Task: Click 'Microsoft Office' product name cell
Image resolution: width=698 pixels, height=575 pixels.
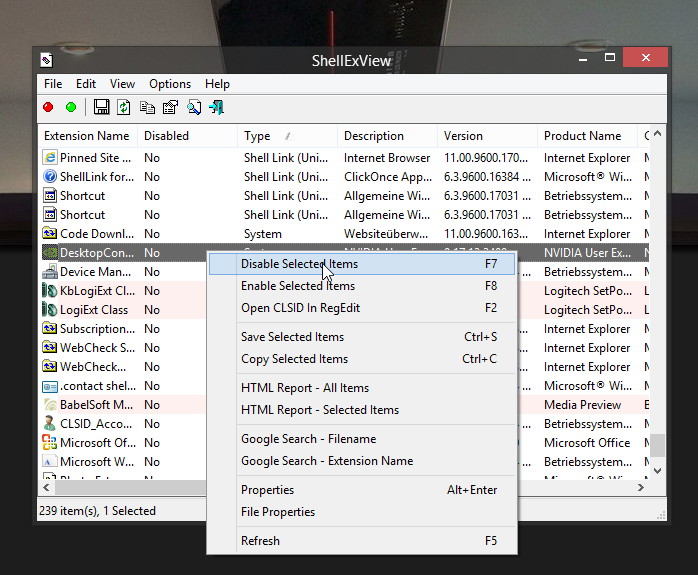Action: pyautogui.click(x=587, y=443)
